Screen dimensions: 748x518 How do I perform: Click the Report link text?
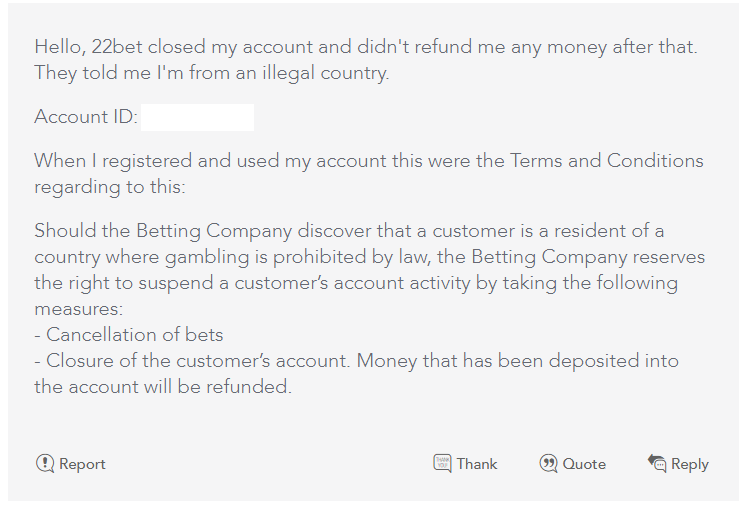point(82,464)
